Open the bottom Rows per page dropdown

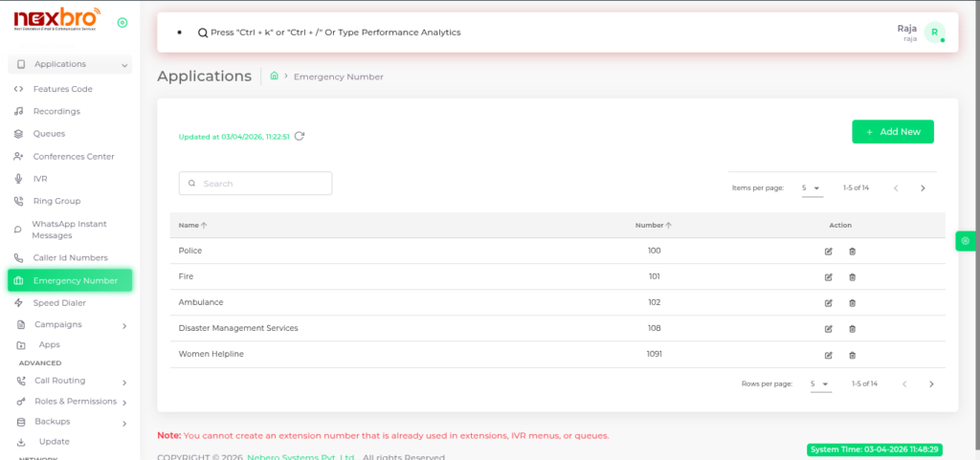click(820, 383)
